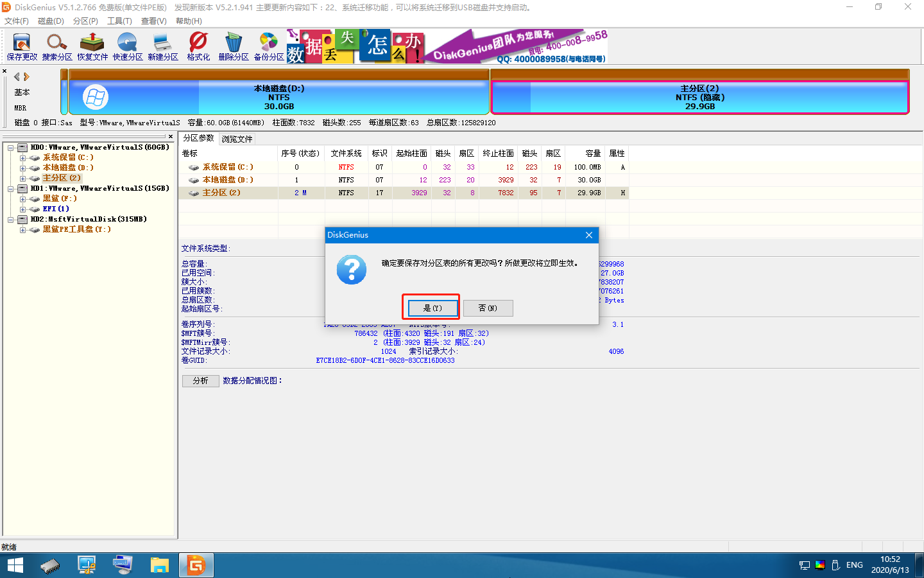Open the 恢复文件 tool
The image size is (924, 578).
tap(92, 45)
